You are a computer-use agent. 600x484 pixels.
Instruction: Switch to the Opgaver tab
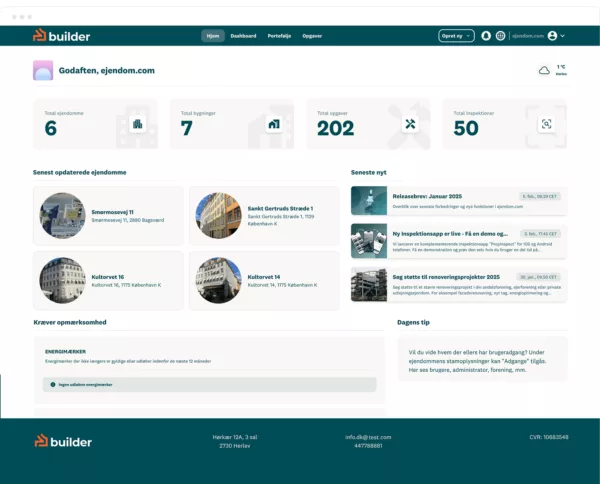(x=312, y=36)
